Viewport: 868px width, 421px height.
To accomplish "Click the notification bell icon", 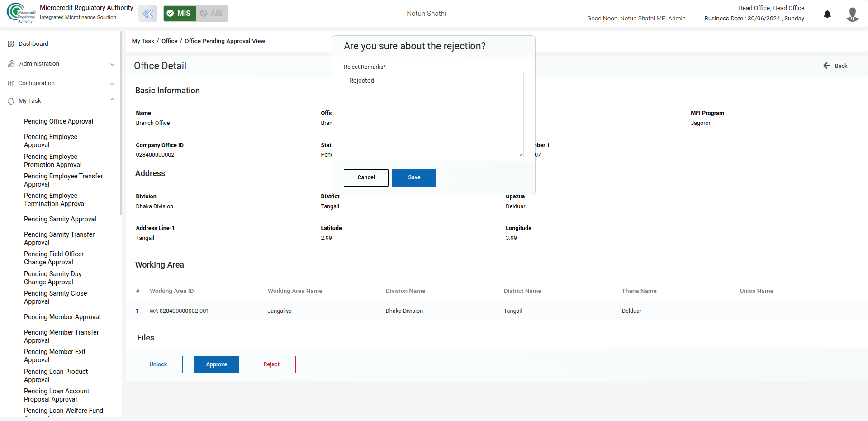I will 827,14.
